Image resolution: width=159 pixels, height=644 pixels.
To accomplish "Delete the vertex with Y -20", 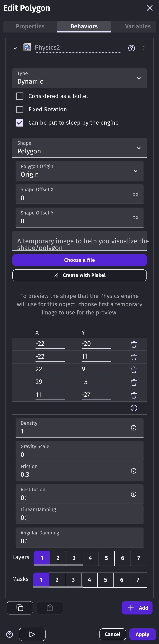I will point(134,344).
